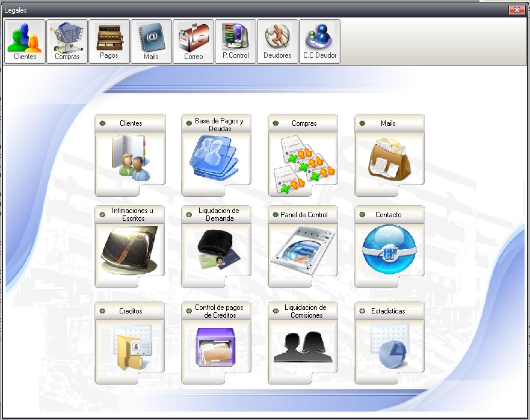
Task: Toggle the green indicator beside Compras card
Action: click(276, 123)
